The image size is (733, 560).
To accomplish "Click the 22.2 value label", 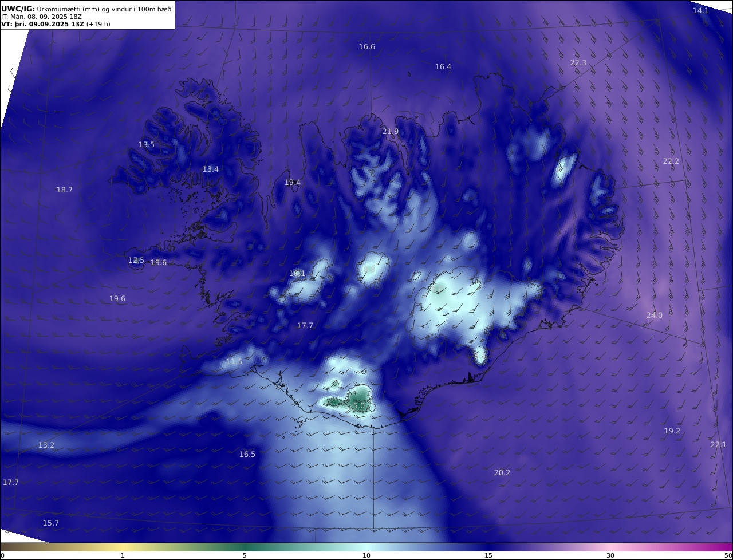I will [x=671, y=161].
